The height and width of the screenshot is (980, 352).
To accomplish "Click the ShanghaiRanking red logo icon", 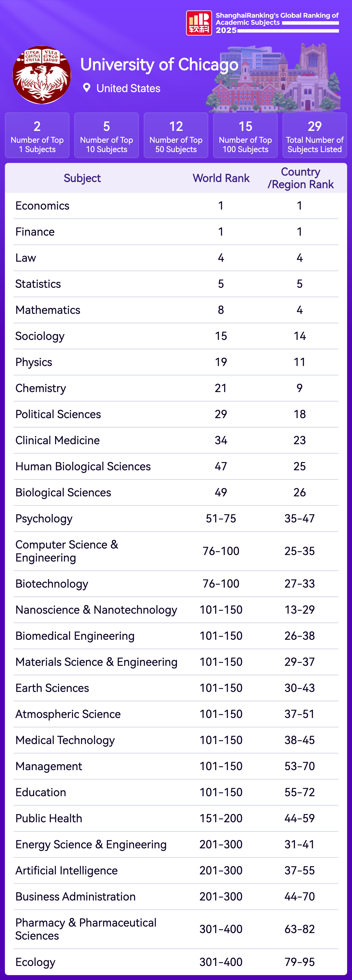I will click(199, 23).
